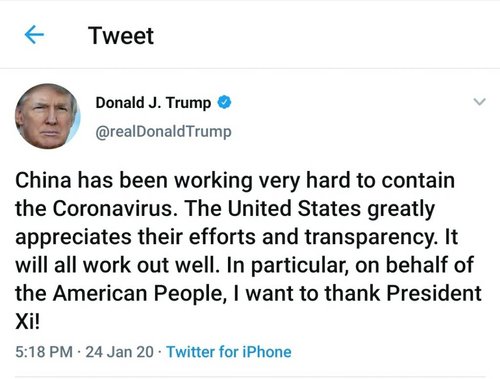Tap the Tweet header title
500x379 pixels.
pos(121,36)
